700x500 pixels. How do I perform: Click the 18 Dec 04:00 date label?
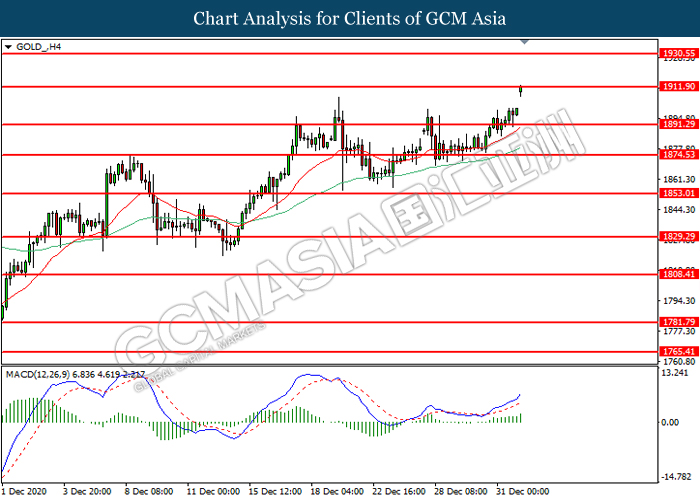click(x=337, y=492)
